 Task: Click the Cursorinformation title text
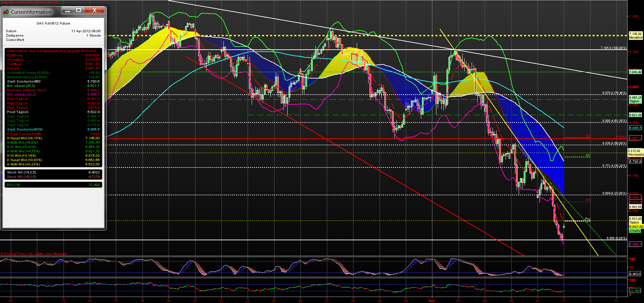tap(31, 12)
